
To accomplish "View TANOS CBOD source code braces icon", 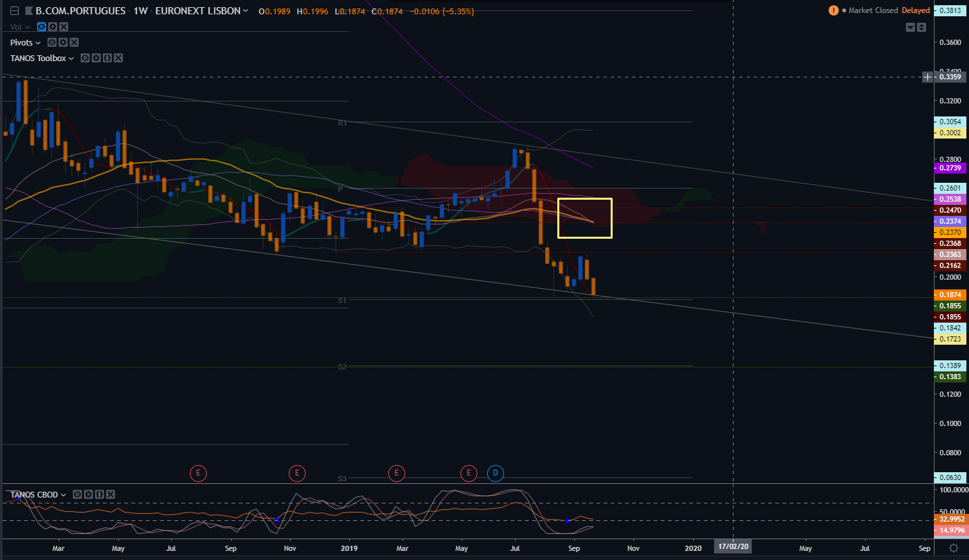I will pyautogui.click(x=100, y=494).
